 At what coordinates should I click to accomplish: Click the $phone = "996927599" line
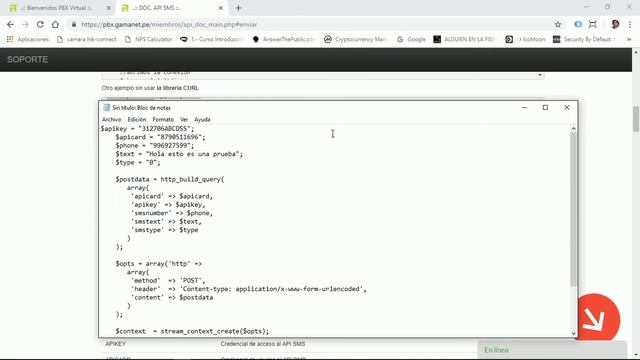tap(155, 145)
